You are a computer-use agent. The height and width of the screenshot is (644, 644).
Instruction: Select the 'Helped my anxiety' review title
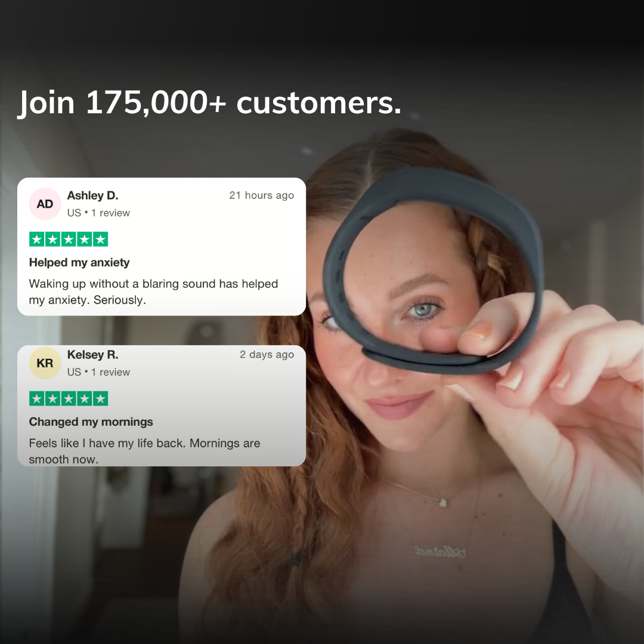pos(79,262)
